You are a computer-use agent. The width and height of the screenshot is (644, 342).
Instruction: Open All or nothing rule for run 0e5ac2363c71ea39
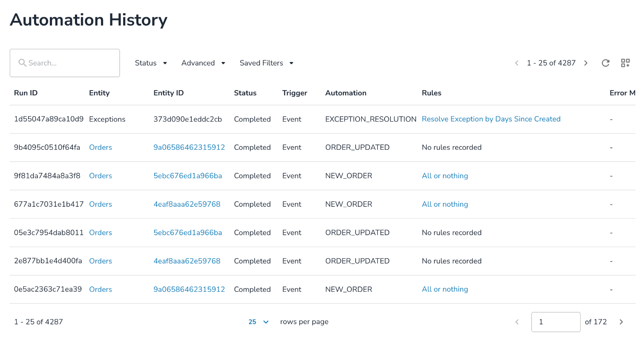click(x=445, y=290)
